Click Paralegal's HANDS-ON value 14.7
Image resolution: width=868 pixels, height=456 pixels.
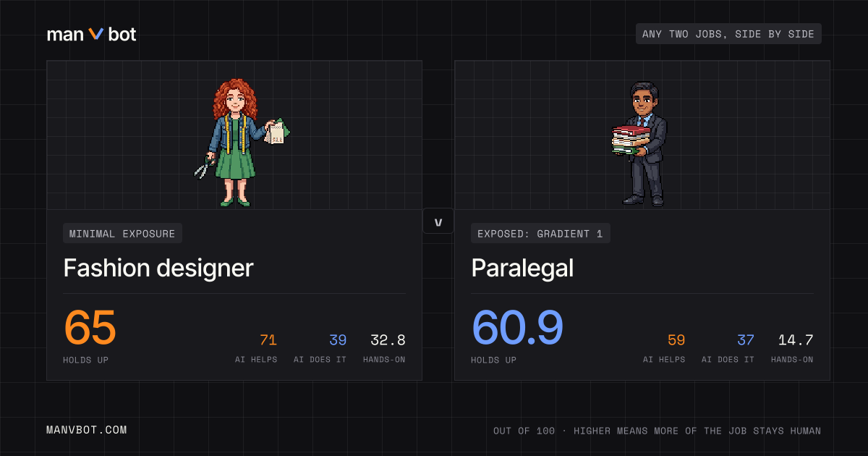pos(796,340)
